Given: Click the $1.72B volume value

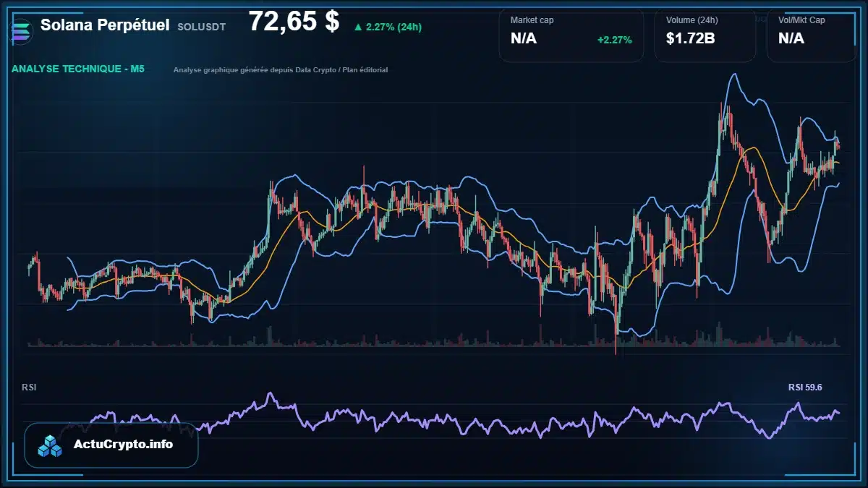Looking at the screenshot, I should (691, 39).
